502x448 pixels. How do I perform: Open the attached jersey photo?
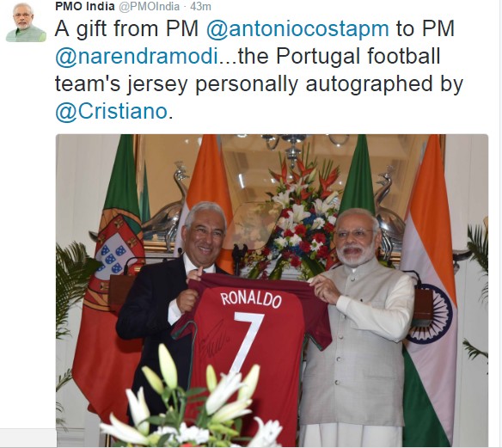click(272, 291)
